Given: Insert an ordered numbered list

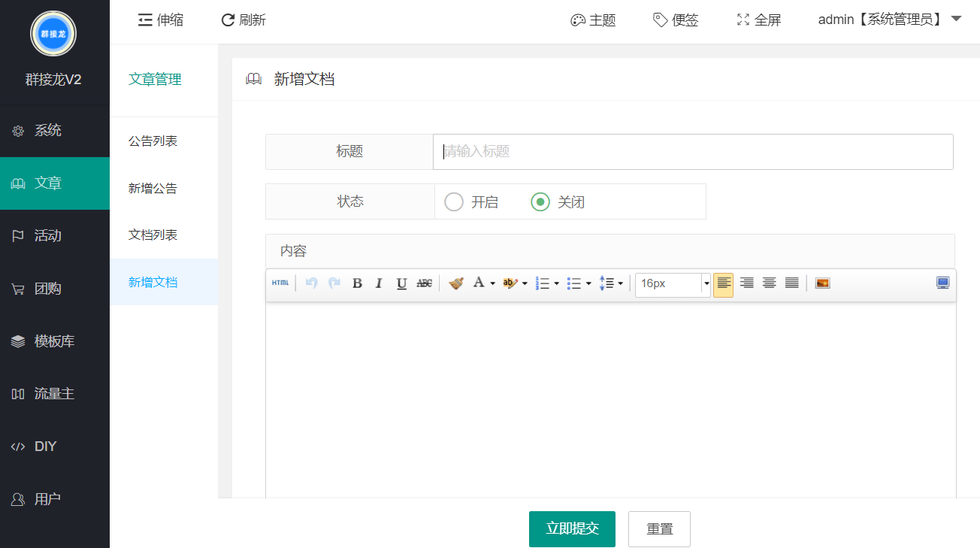Looking at the screenshot, I should click(x=543, y=283).
